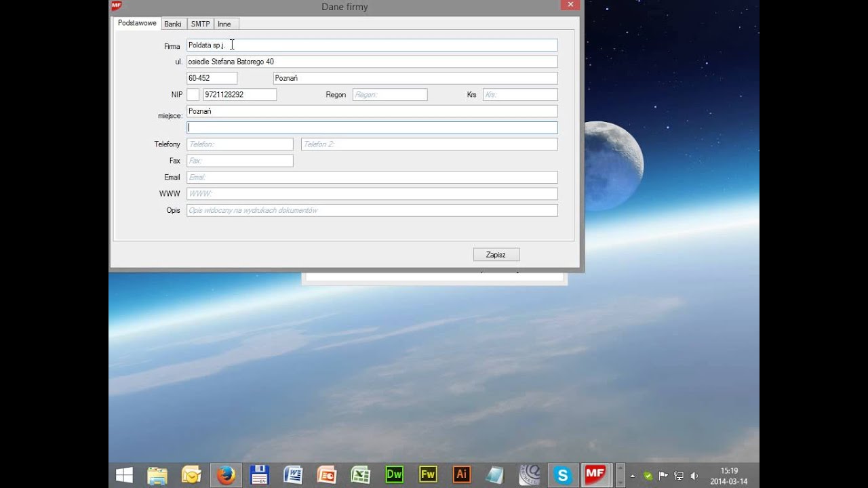The height and width of the screenshot is (488, 868).
Task: Focus the Fax input field
Action: pos(240,161)
